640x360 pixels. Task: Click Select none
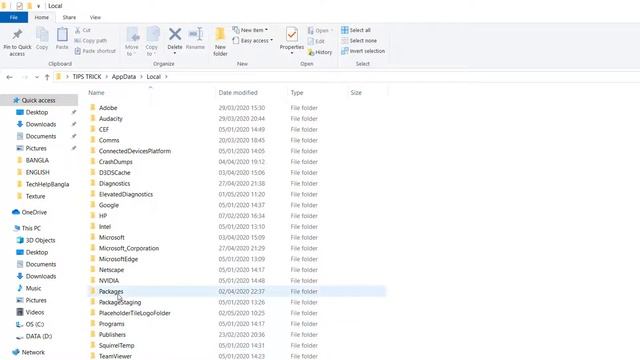click(x=359, y=40)
